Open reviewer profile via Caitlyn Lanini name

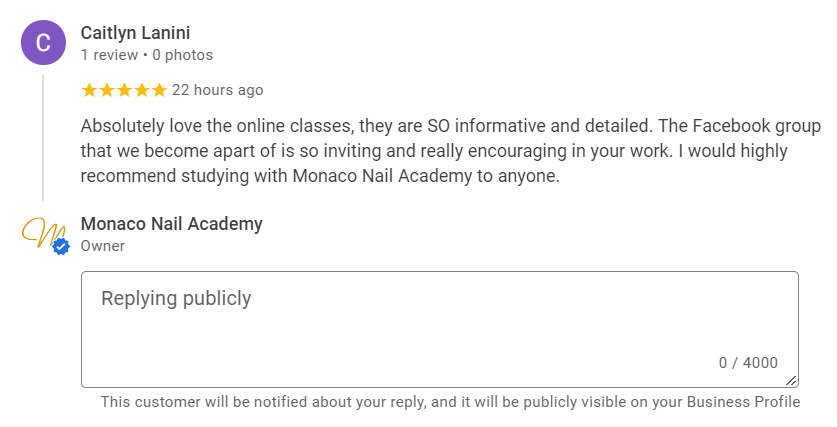coord(136,33)
